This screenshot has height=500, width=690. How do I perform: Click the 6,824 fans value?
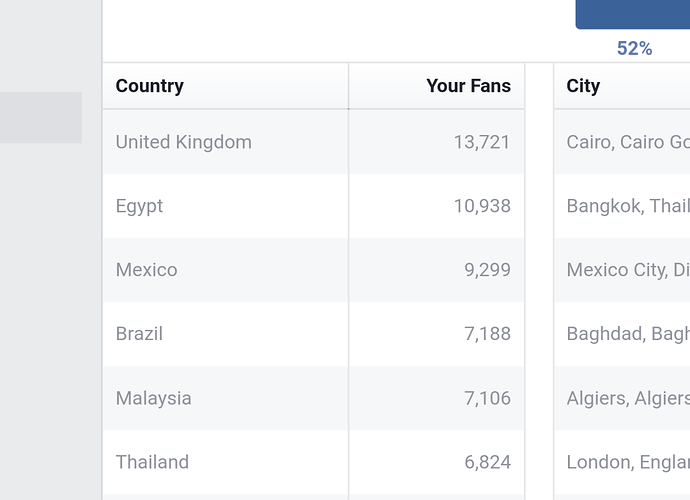pyautogui.click(x=487, y=462)
